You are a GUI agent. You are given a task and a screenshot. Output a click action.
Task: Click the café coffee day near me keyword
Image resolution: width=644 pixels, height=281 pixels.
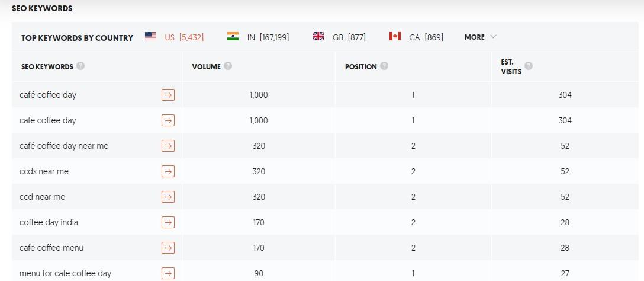coord(64,146)
